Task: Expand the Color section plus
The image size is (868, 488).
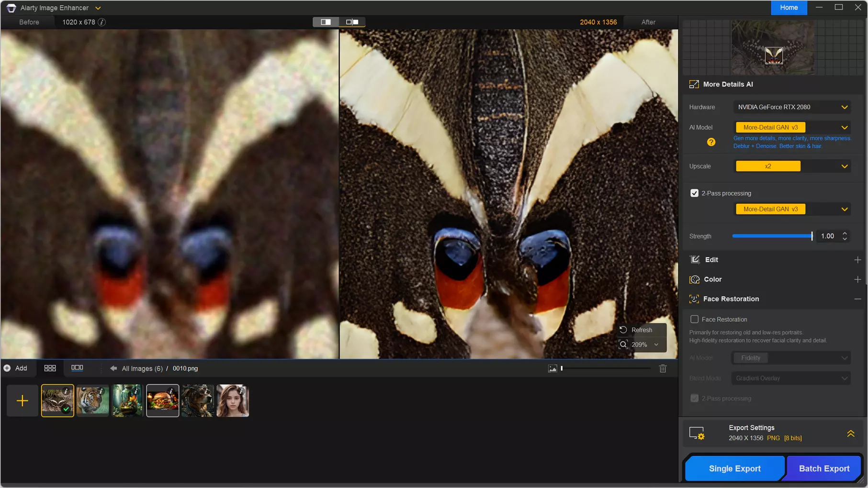Action: (857, 279)
